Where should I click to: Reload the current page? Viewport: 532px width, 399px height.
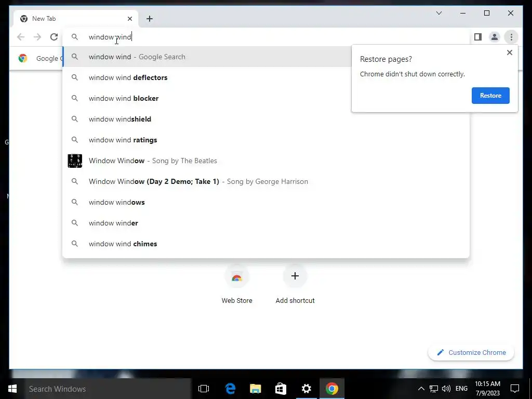click(x=54, y=37)
